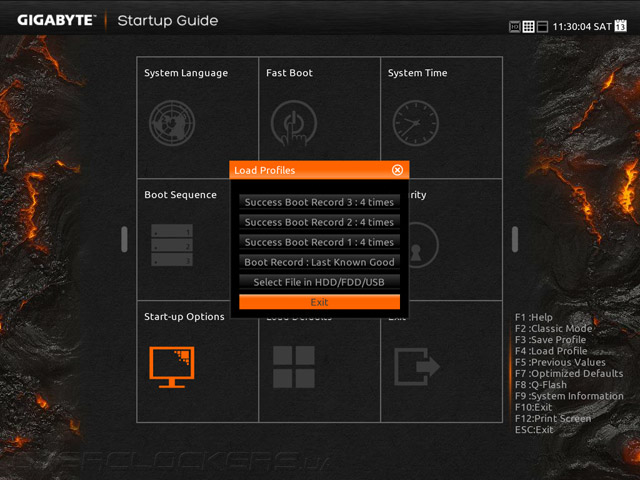Open the System Language globe icon
Image resolution: width=640 pixels, height=480 pixels.
tap(172, 123)
